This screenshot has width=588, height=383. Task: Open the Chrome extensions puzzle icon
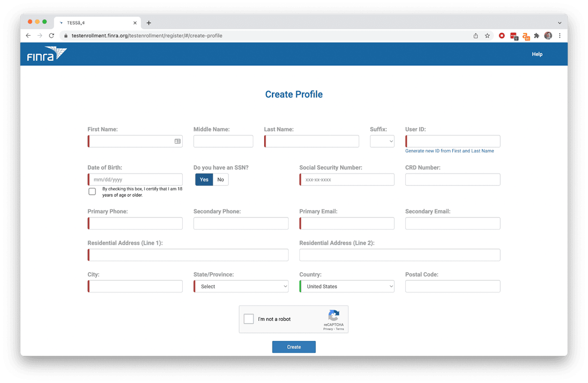pyautogui.click(x=537, y=36)
